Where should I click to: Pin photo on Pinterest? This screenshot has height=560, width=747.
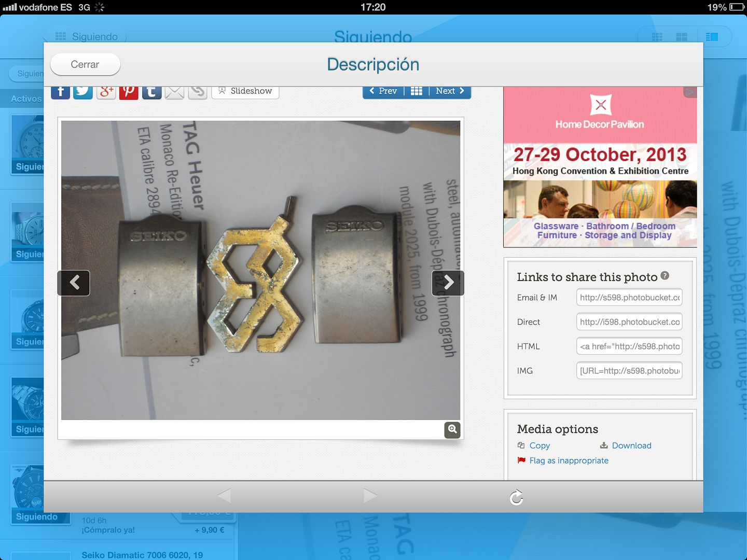[129, 92]
